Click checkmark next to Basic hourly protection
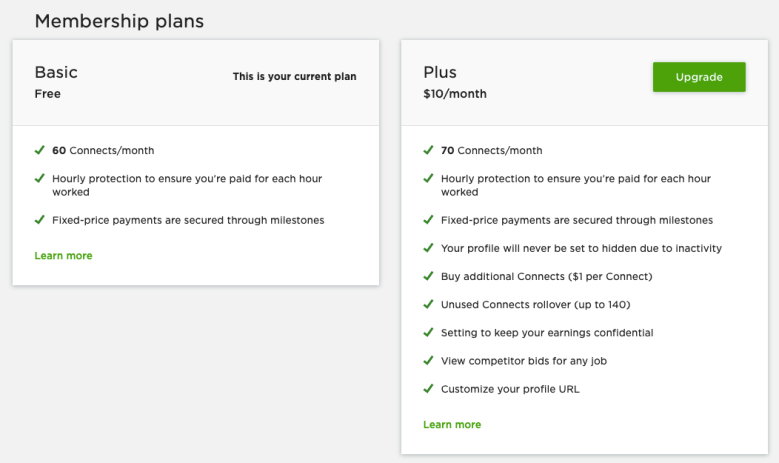The height and width of the screenshot is (463, 779). 39,179
